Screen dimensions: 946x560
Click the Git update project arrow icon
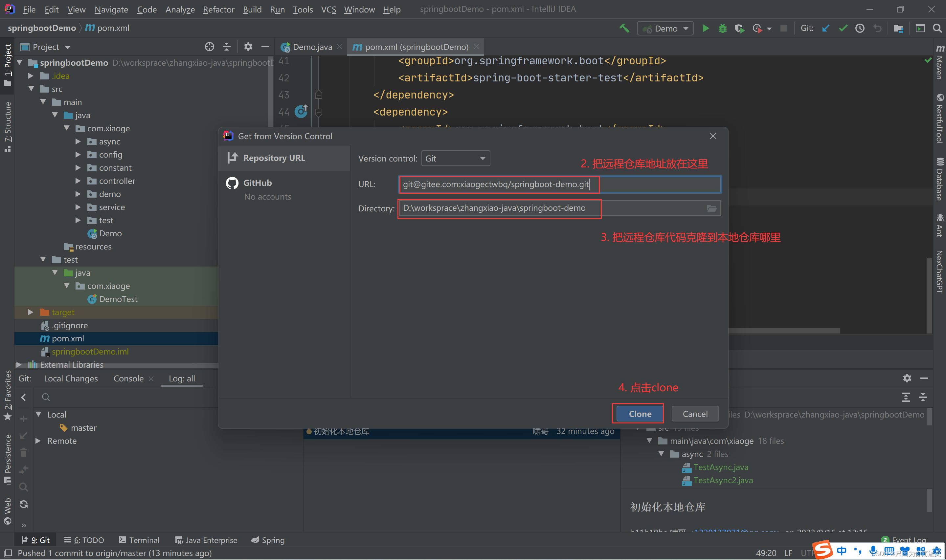(825, 28)
